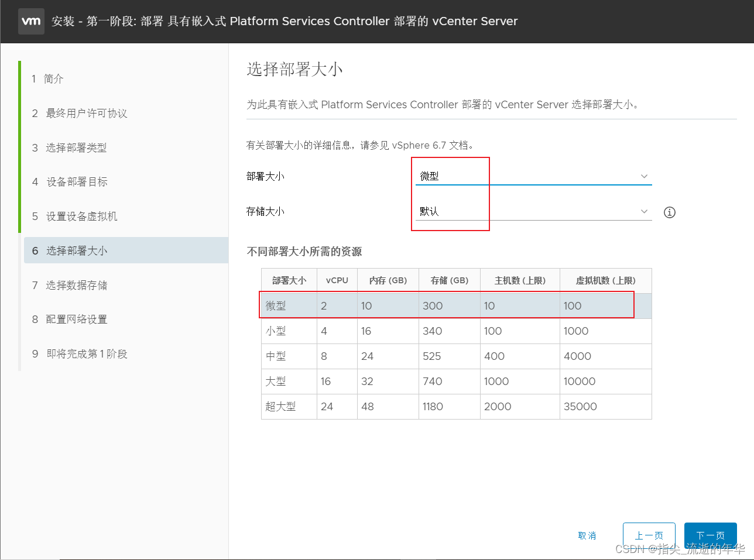Open the 部署大小 dropdown showing 微型
754x560 pixels.
point(533,176)
